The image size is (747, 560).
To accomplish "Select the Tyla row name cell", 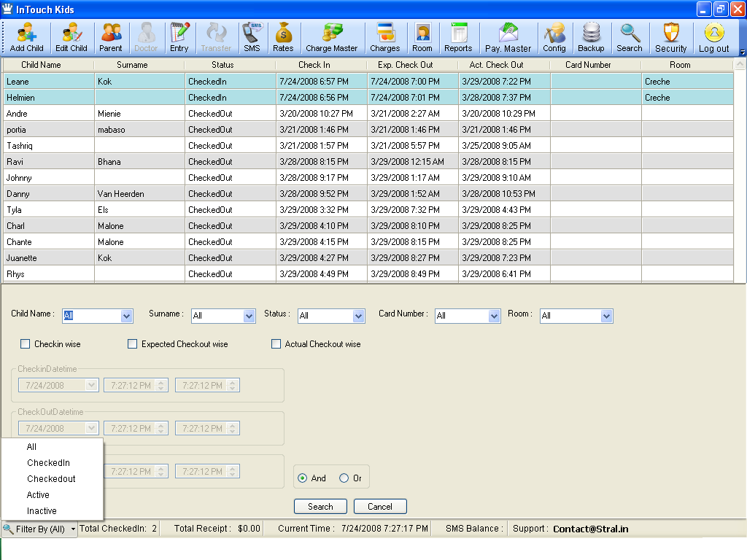I will (x=49, y=210).
